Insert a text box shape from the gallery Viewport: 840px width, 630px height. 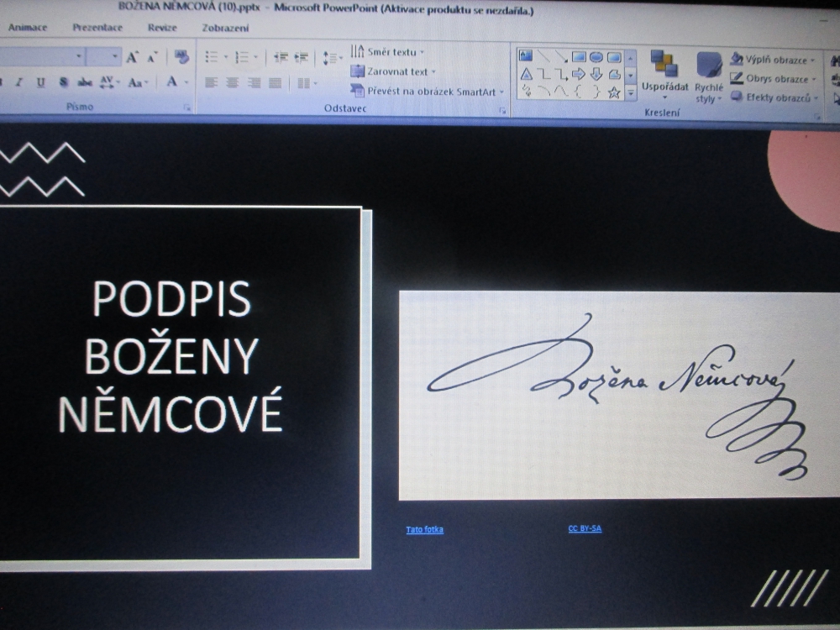[x=526, y=55]
